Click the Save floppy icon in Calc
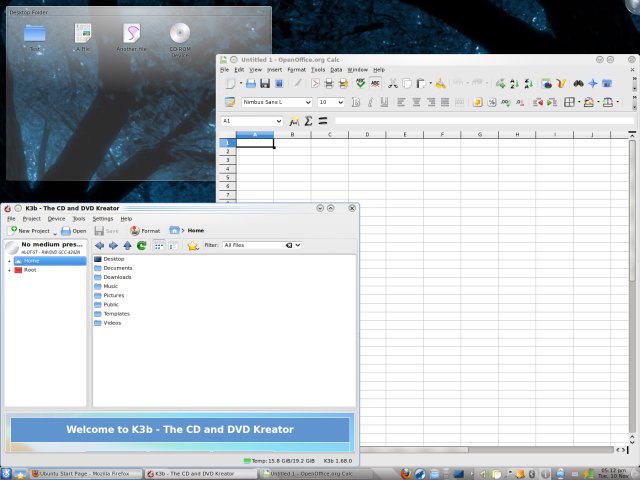This screenshot has height=480, width=640. (265, 84)
